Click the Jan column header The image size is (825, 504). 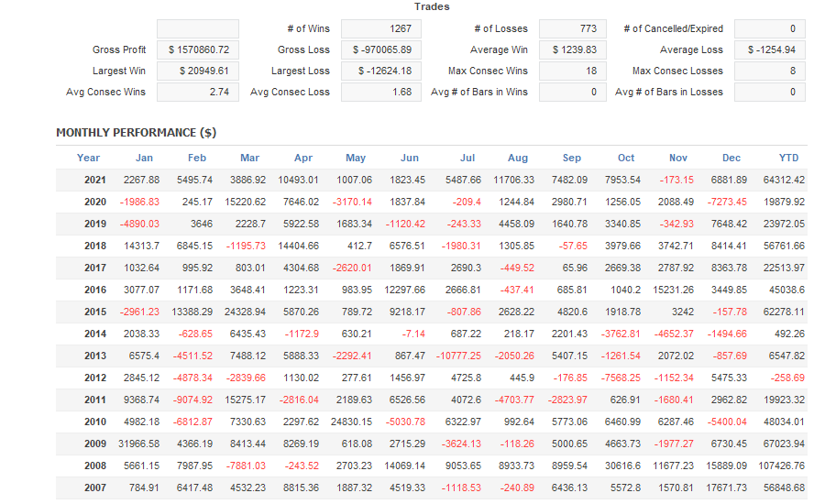[145, 158]
